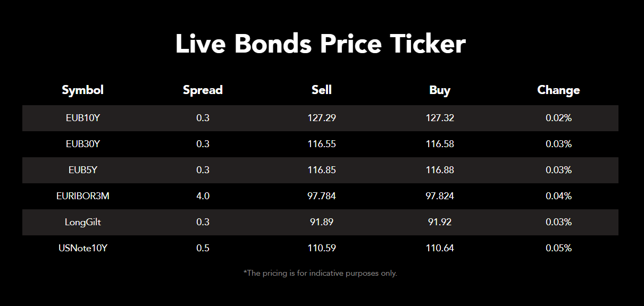Click EUB30Y sell price 116.55

click(321, 144)
